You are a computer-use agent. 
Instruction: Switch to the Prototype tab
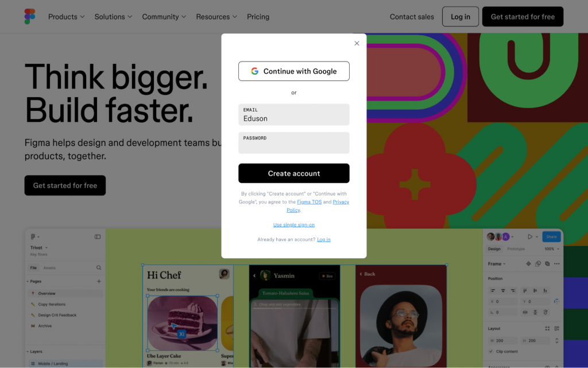[x=516, y=249]
